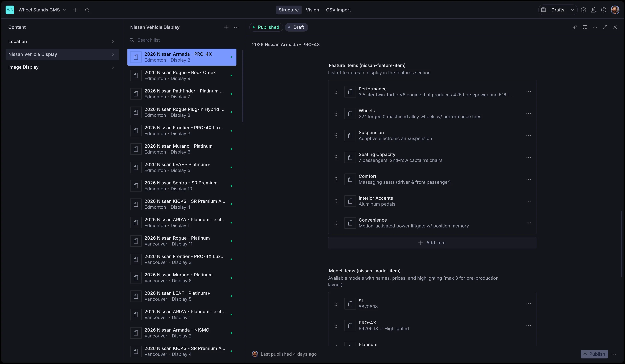Open menu for the PRO-4X model item
The image size is (625, 364).
click(528, 326)
